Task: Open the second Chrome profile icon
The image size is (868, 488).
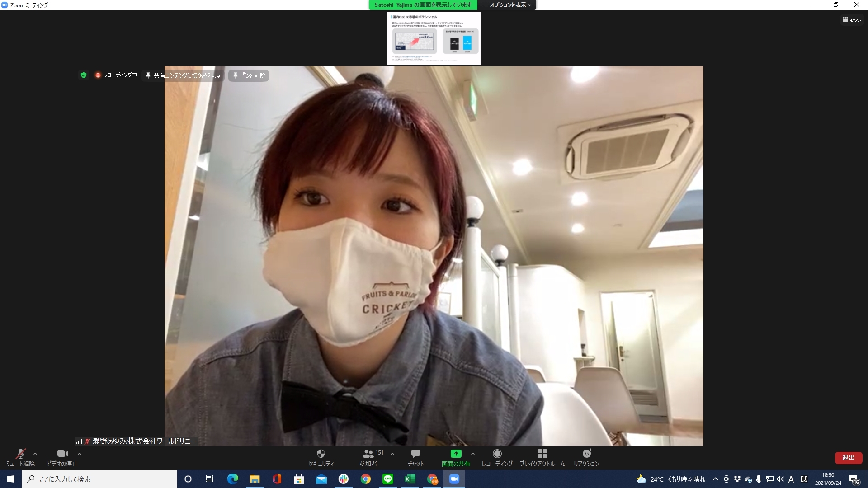Action: pos(433,479)
